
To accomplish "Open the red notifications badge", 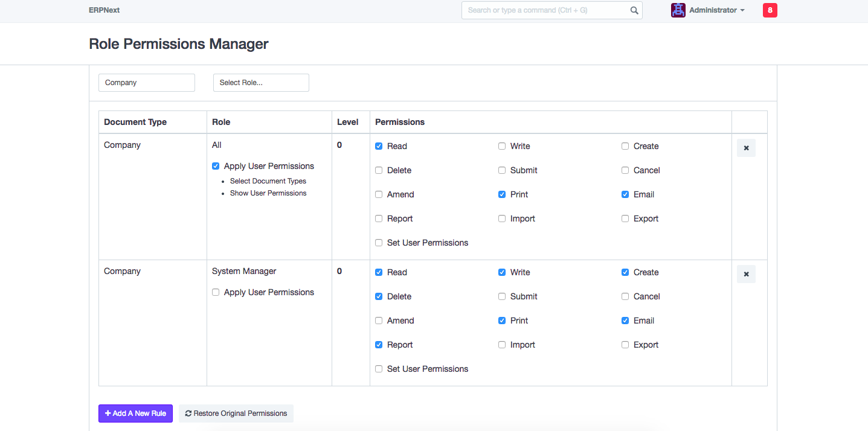I will (x=770, y=10).
